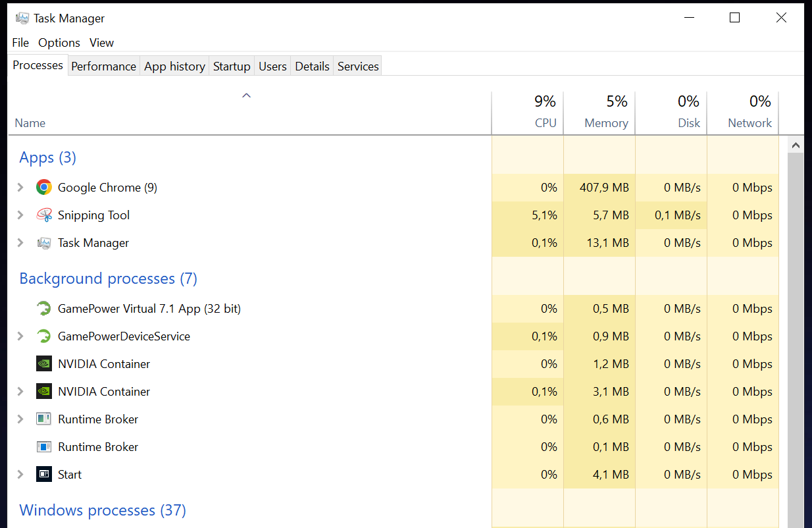Switch to the Performance tab
The width and height of the screenshot is (812, 528).
pos(103,66)
